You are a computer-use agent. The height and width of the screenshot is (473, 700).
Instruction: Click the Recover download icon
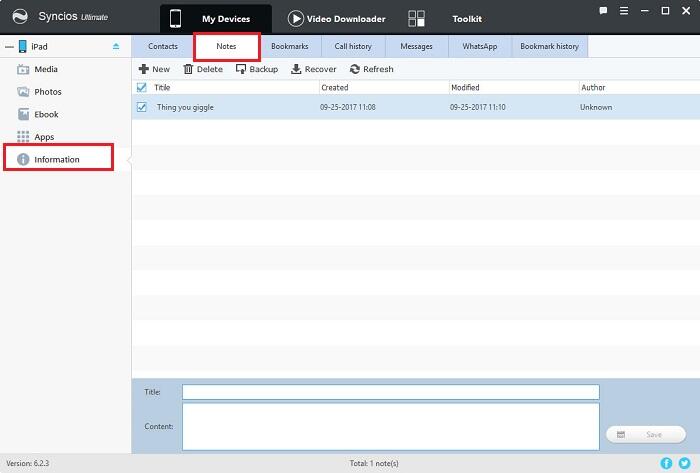(x=296, y=69)
